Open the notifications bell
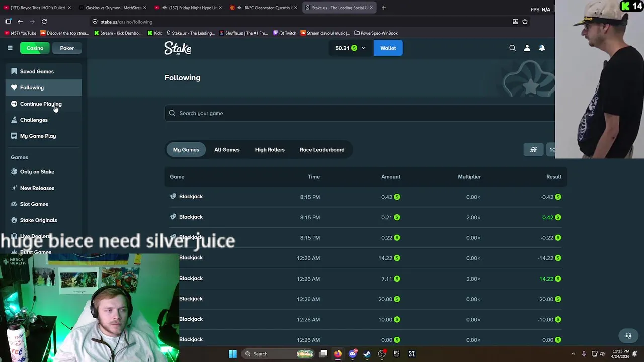 542,48
